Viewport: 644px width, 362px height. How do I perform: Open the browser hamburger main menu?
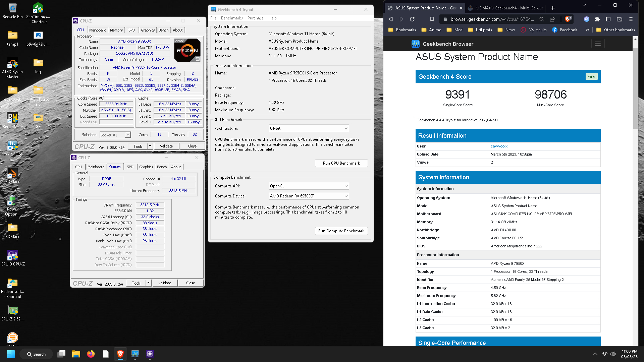click(631, 19)
